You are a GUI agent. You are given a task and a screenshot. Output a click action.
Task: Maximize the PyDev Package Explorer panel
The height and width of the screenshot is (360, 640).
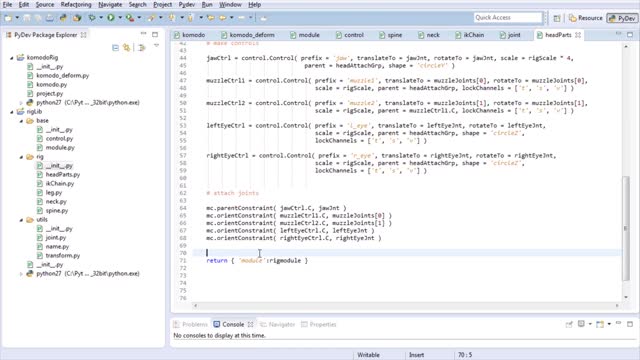pos(155,35)
